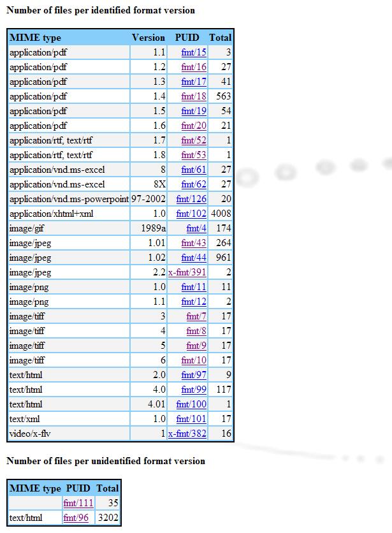The width and height of the screenshot is (392, 533).
Task: Open the fmt/61 excel link
Action: pos(194,170)
